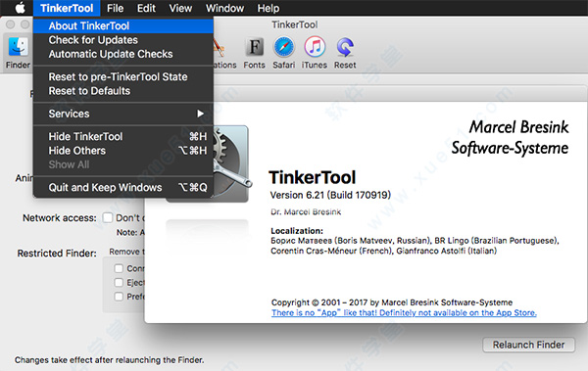Choose Hide Others from the menu
Screen dimensions: 588x371
tap(123, 151)
